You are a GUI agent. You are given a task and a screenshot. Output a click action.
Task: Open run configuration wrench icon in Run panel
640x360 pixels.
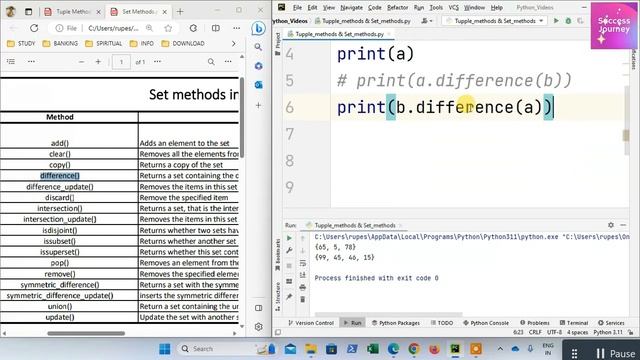(x=289, y=250)
